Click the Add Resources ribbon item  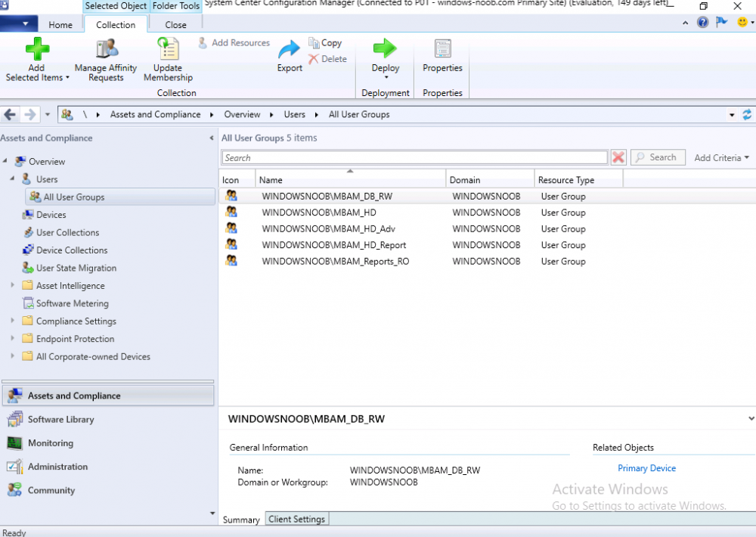[x=234, y=43]
